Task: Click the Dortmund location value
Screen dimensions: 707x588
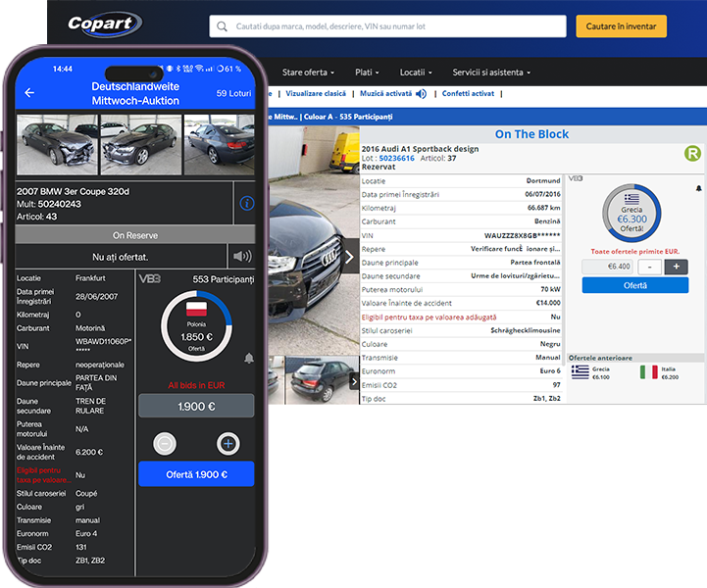Action: coord(543,180)
